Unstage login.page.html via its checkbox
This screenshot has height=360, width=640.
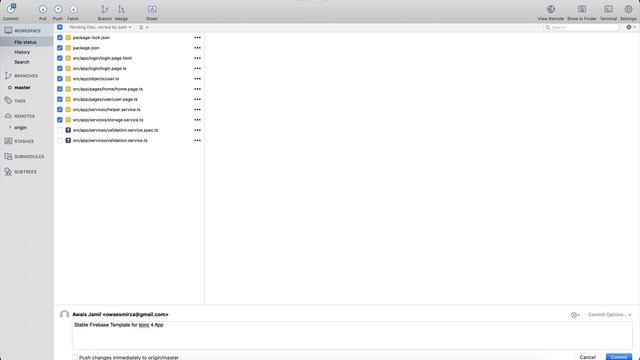pos(60,58)
